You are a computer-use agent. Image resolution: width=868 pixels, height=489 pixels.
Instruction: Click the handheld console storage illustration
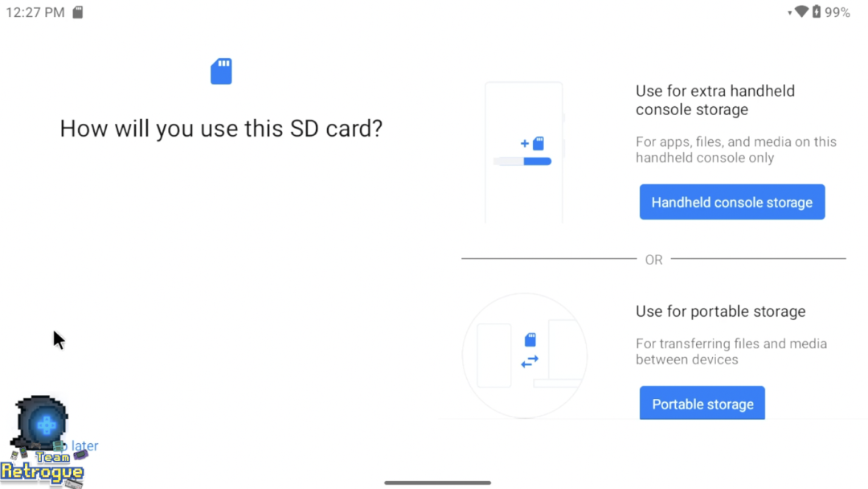coord(524,152)
